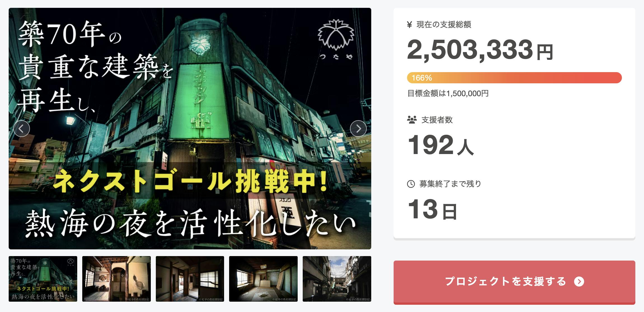644x312 pixels.
Task: Click the clock icon beside 募集終了まで残り
Action: [x=411, y=184]
